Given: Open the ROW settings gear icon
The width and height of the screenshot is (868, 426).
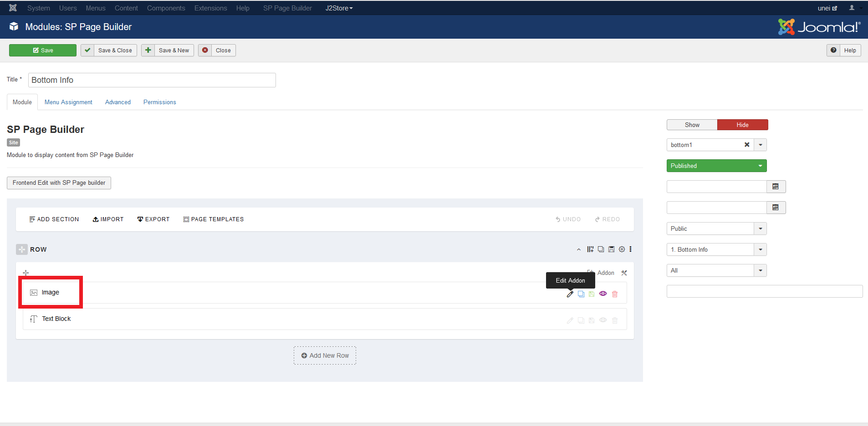Looking at the screenshot, I should pyautogui.click(x=622, y=249).
